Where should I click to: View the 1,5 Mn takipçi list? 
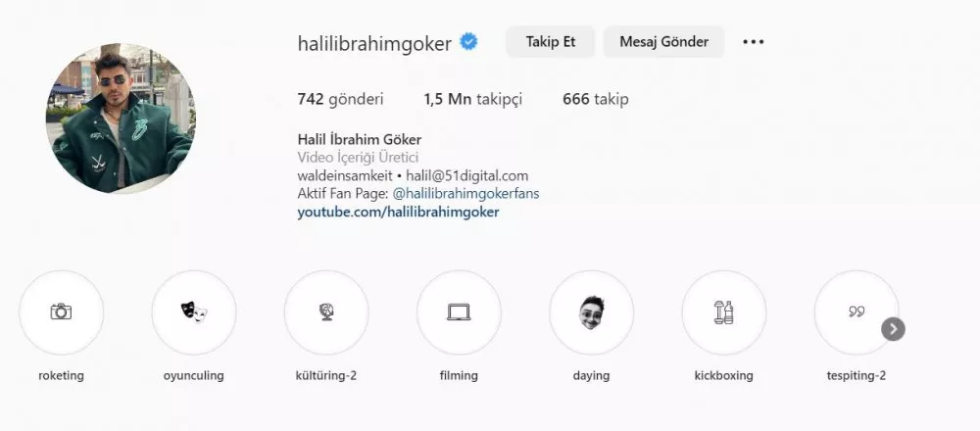point(473,99)
